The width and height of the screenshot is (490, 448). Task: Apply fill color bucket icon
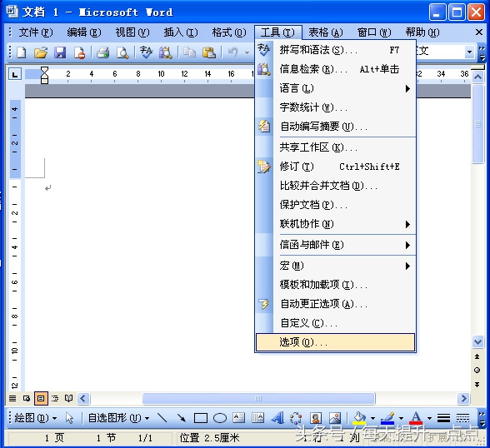[x=359, y=418]
